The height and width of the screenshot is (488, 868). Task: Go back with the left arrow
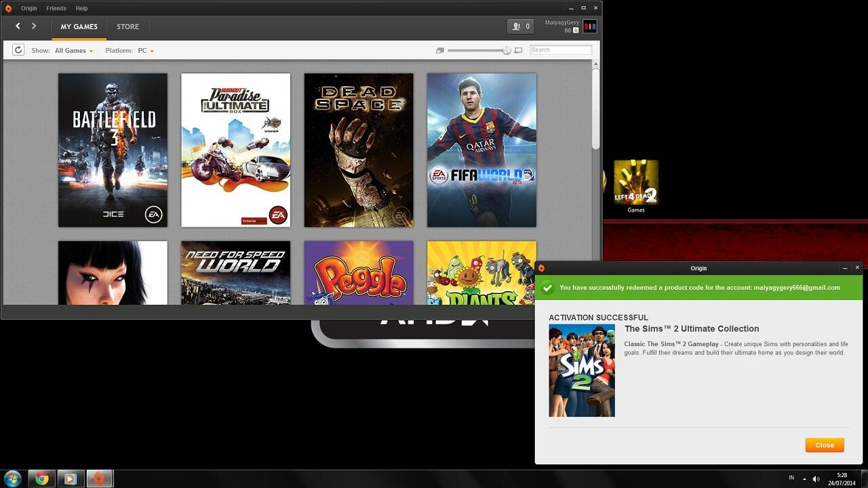click(18, 26)
